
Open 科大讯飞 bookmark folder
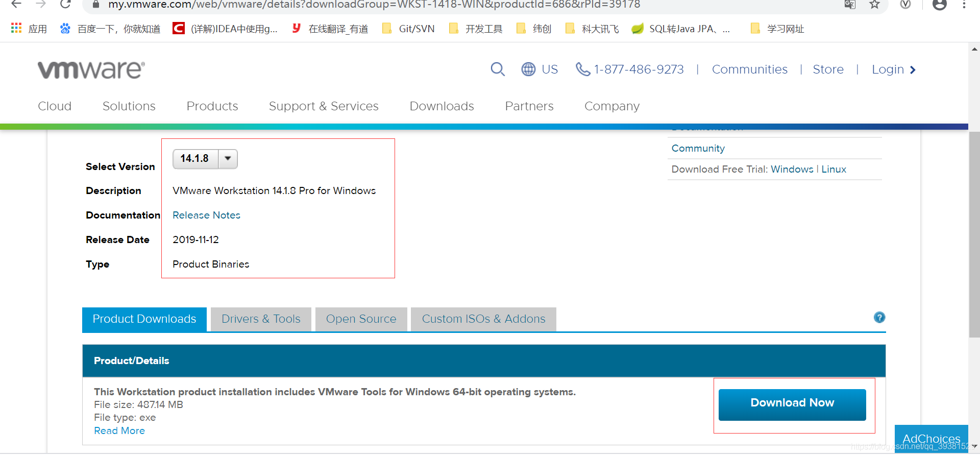pyautogui.click(x=592, y=29)
